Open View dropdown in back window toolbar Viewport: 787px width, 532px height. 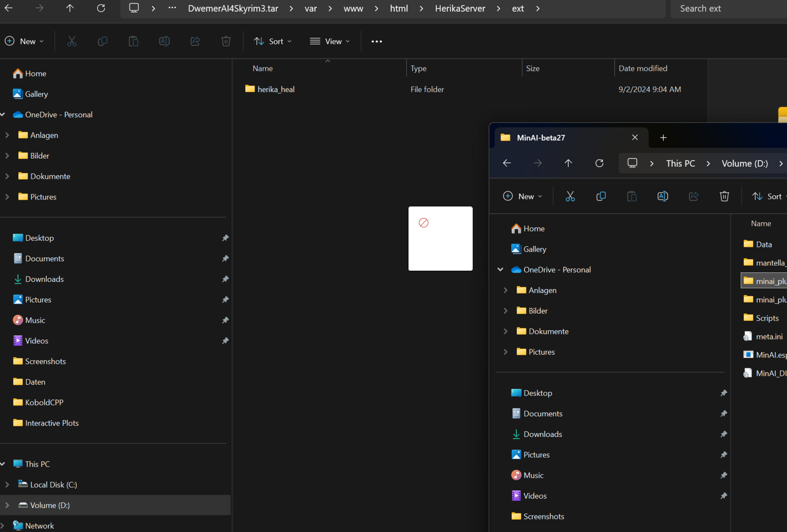330,41
